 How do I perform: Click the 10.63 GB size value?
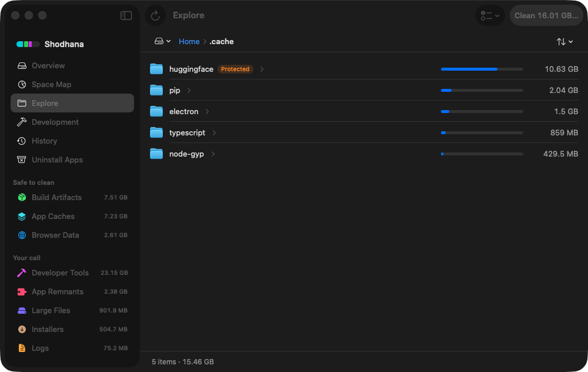coord(562,69)
